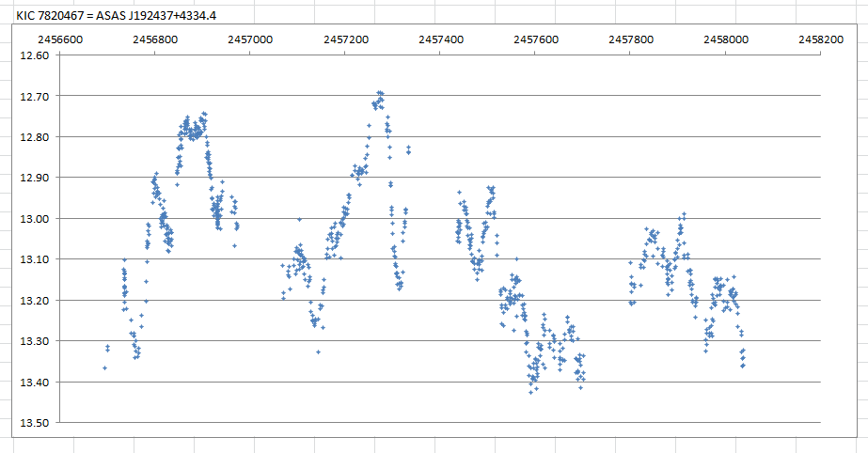Click the 2458200 x-axis label

(x=821, y=40)
